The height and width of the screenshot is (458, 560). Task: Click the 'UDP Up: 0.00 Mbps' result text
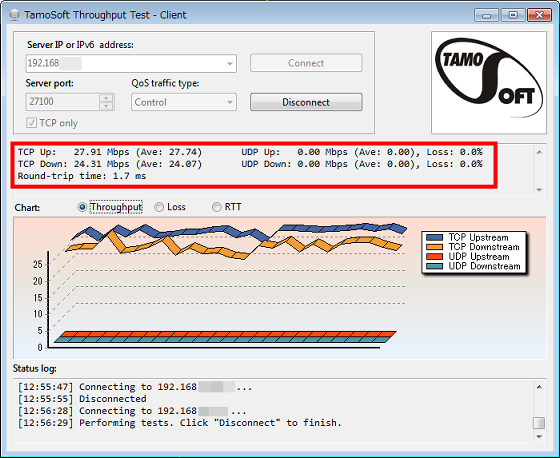coord(362,152)
